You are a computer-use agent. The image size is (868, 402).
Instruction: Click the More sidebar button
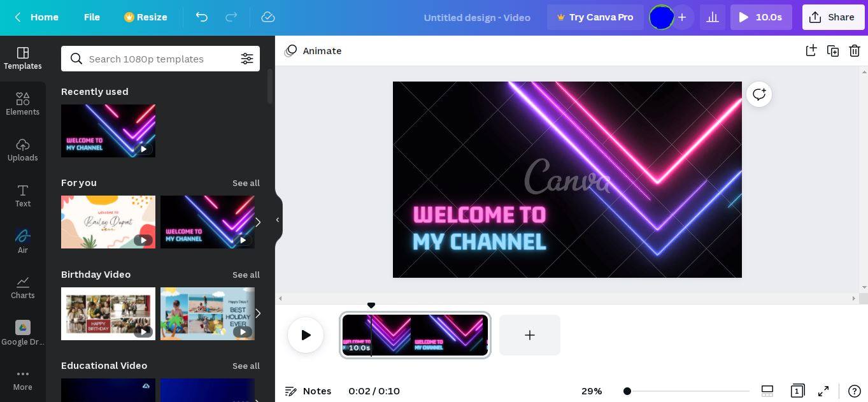[23, 380]
